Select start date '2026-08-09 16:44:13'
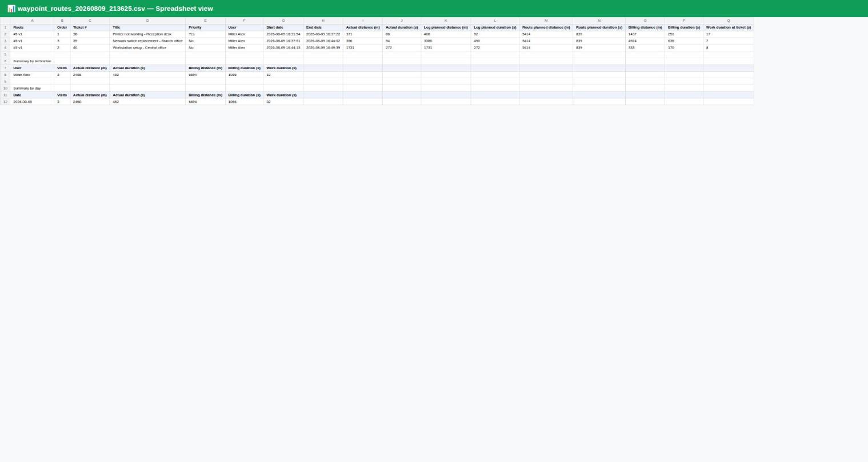Viewport: 868px width, 462px height. (283, 48)
